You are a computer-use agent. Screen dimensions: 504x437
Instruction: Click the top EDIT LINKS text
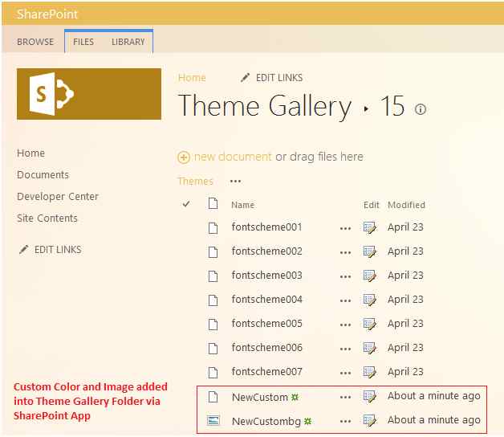pyautogui.click(x=279, y=78)
